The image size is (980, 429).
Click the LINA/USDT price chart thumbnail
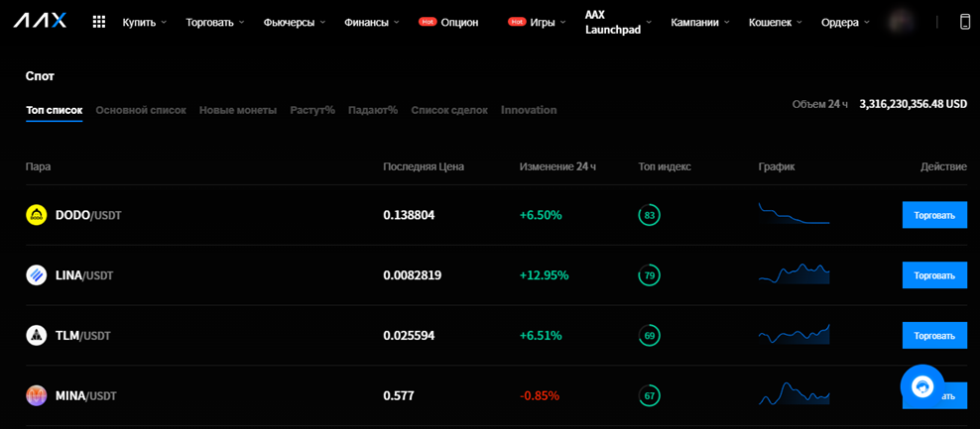tap(794, 274)
